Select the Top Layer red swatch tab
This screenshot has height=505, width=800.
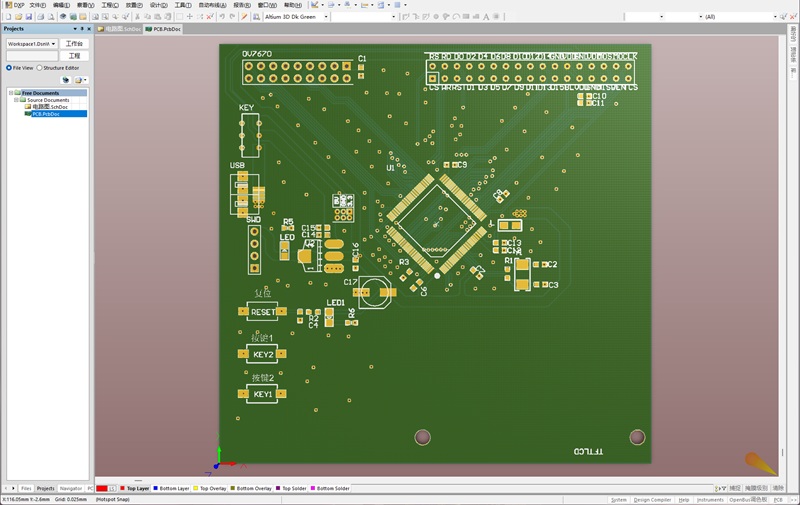click(x=135, y=488)
